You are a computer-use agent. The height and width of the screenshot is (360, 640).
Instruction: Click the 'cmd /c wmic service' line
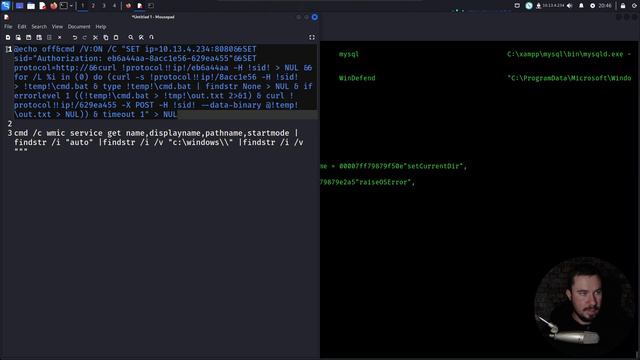click(x=158, y=142)
